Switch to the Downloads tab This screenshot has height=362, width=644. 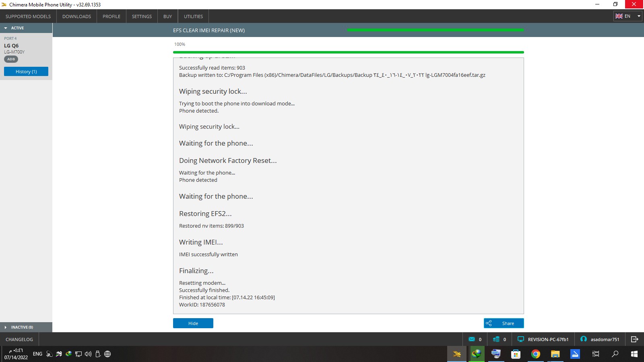[76, 16]
